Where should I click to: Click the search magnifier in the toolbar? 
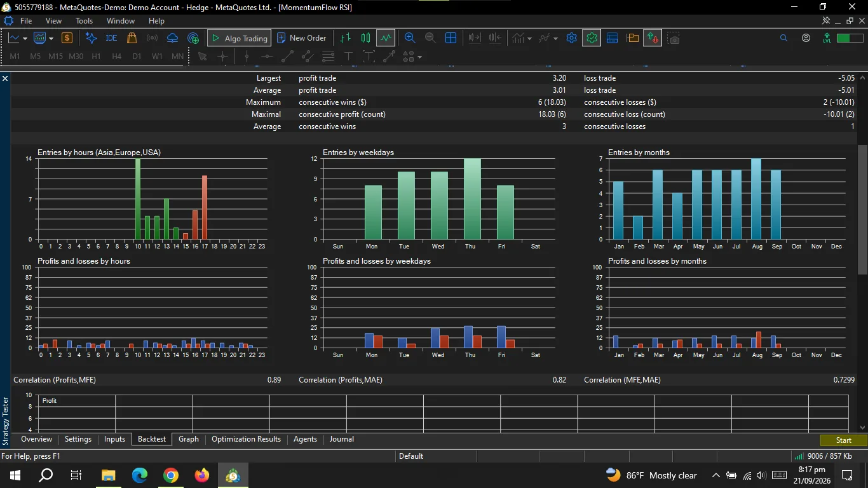coord(783,38)
